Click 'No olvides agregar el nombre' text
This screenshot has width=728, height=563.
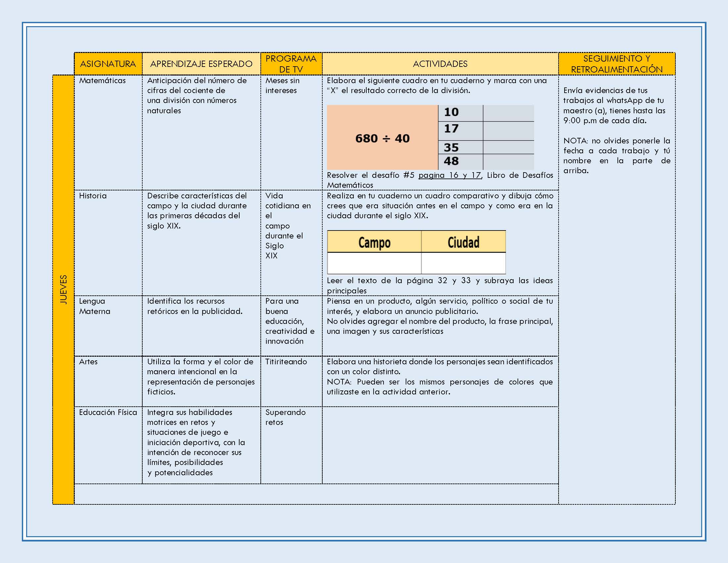[x=440, y=326]
